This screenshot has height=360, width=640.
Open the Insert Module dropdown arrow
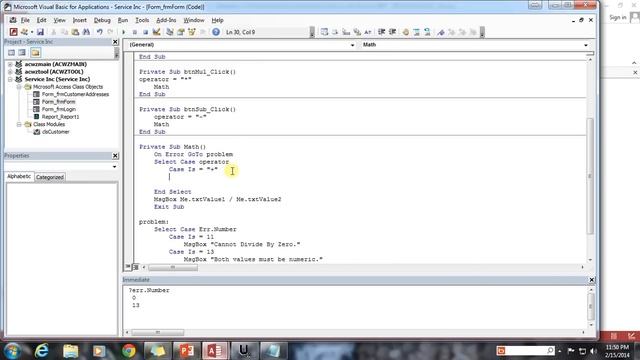pyautogui.click(x=32, y=32)
